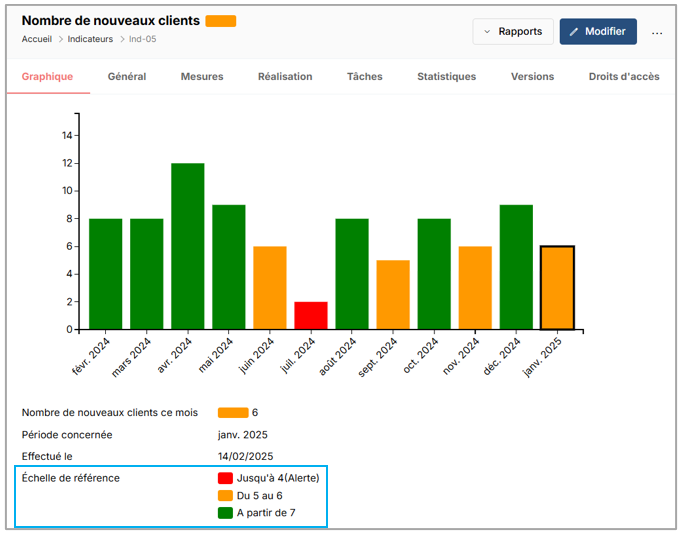Select the Graphique tab
The width and height of the screenshot is (683, 535).
[48, 77]
